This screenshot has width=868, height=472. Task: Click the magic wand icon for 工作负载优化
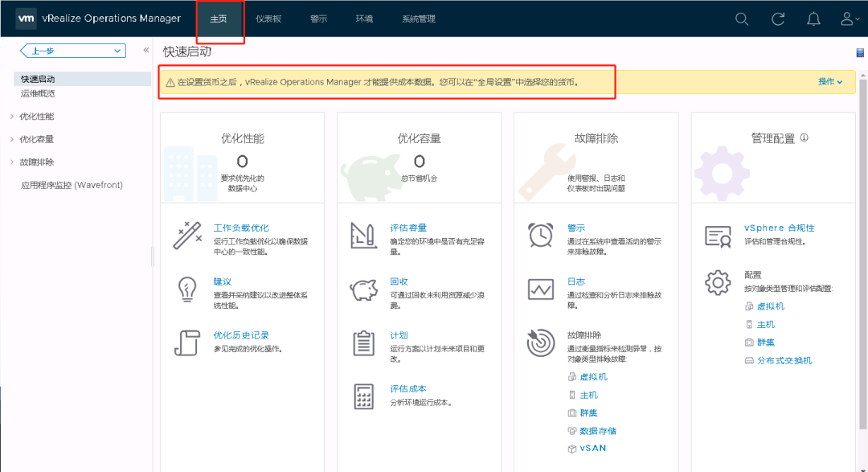coord(187,236)
